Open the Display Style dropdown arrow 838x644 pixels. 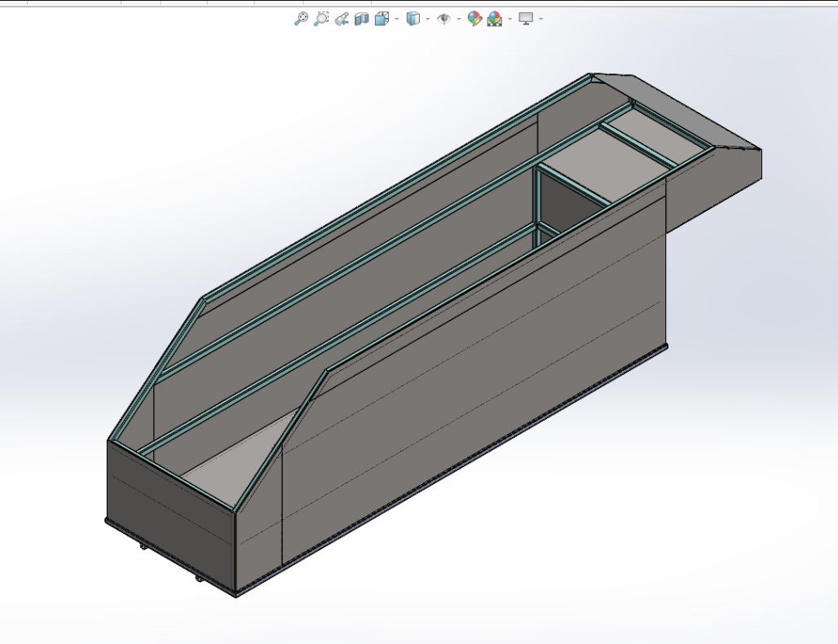click(427, 19)
